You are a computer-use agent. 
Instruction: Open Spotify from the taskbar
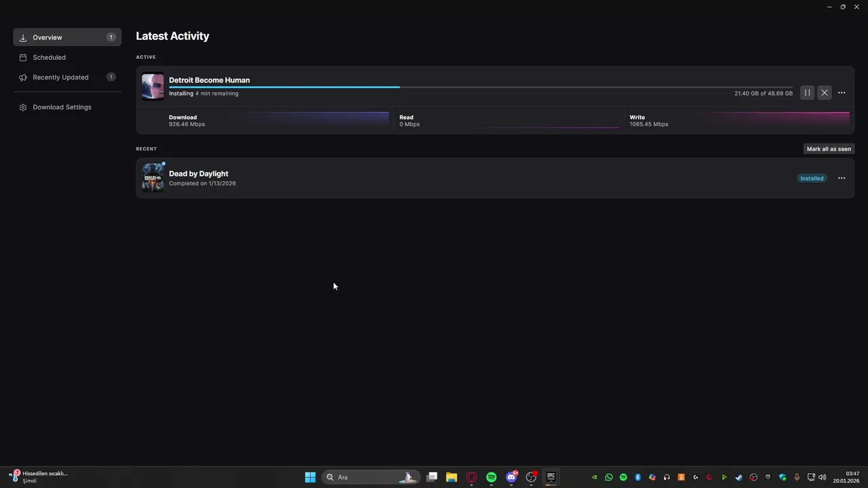click(492, 477)
